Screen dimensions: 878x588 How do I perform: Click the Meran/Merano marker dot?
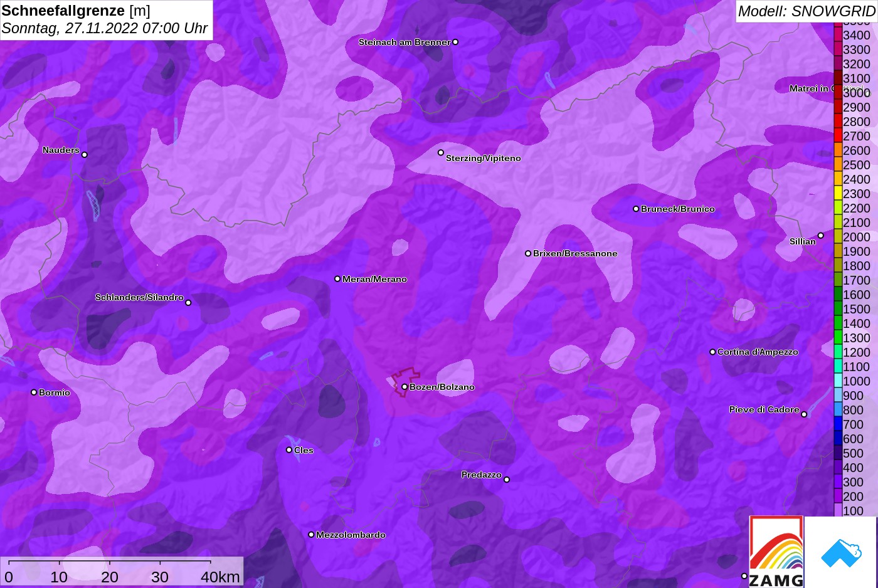[x=337, y=278]
